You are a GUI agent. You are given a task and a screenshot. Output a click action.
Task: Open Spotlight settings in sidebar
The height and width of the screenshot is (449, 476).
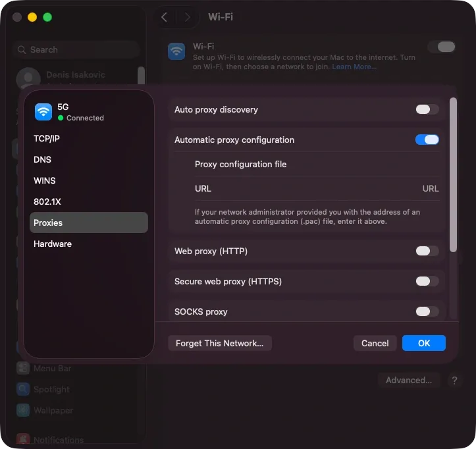point(51,389)
